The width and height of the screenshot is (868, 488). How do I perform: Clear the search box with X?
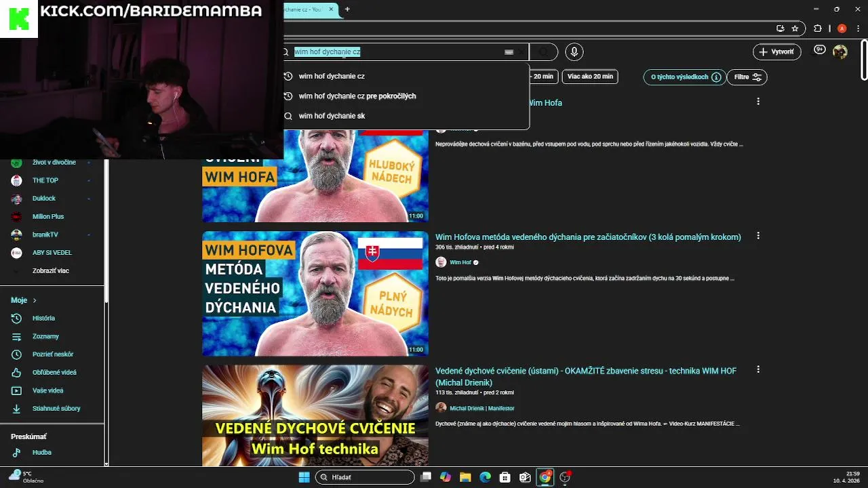click(521, 52)
